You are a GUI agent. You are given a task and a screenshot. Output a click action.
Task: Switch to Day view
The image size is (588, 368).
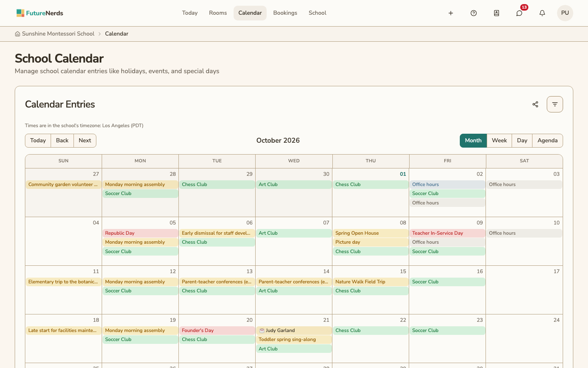522,141
